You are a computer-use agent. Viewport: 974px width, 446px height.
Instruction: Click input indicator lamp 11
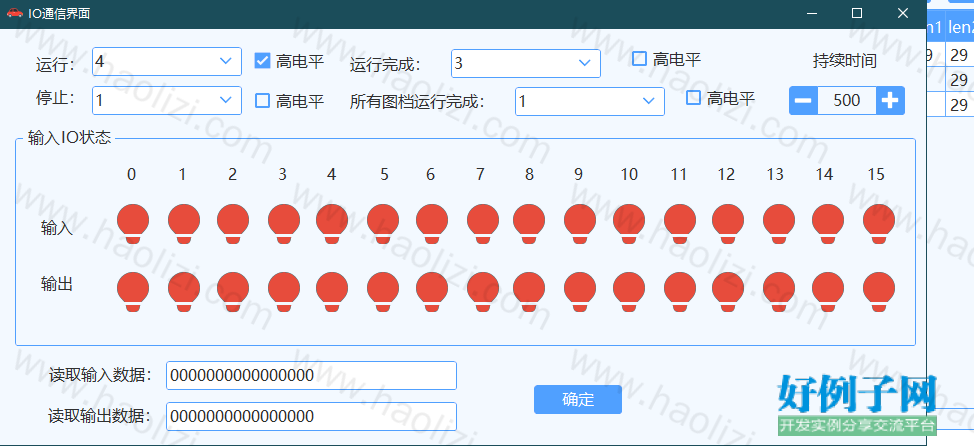pos(680,224)
